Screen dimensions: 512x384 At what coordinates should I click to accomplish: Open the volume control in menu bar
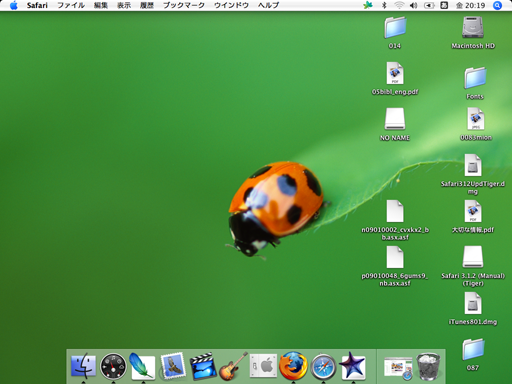point(414,5)
